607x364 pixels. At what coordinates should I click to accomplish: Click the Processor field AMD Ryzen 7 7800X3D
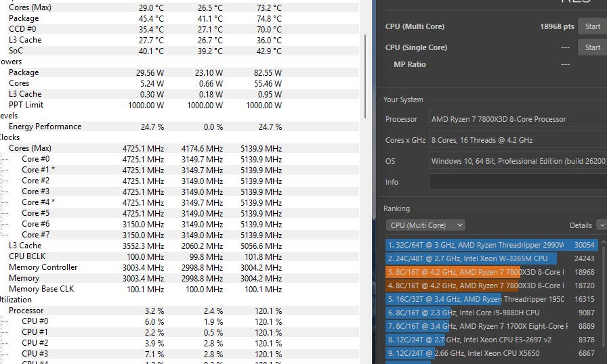(518, 119)
